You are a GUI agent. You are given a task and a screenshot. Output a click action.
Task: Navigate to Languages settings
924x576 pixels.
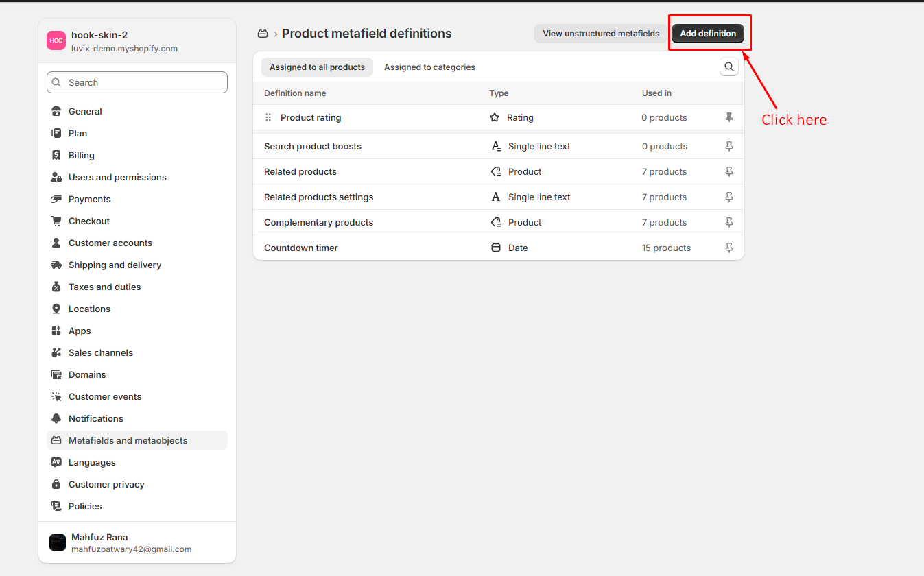[92, 462]
